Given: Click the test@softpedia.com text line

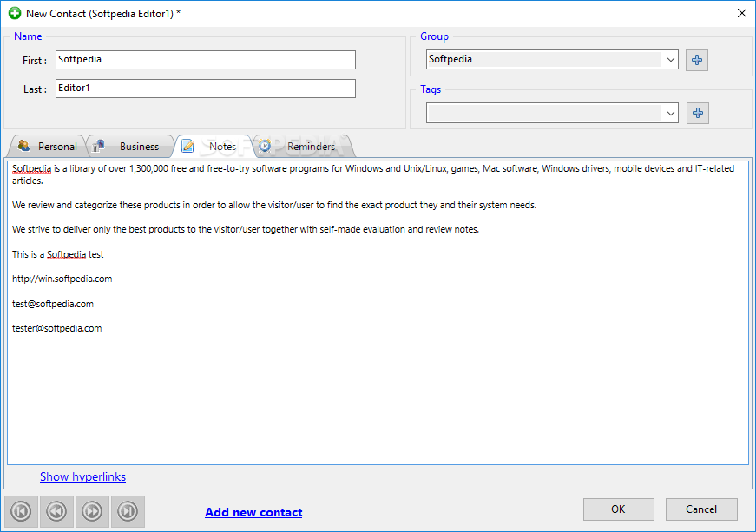Looking at the screenshot, I should tap(53, 304).
